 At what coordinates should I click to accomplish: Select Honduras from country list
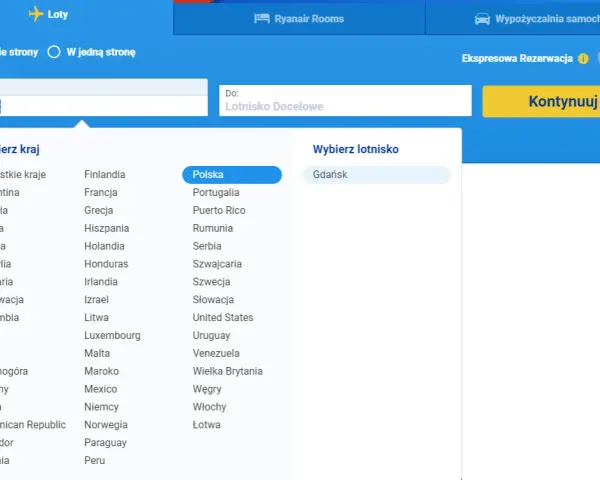pos(106,264)
